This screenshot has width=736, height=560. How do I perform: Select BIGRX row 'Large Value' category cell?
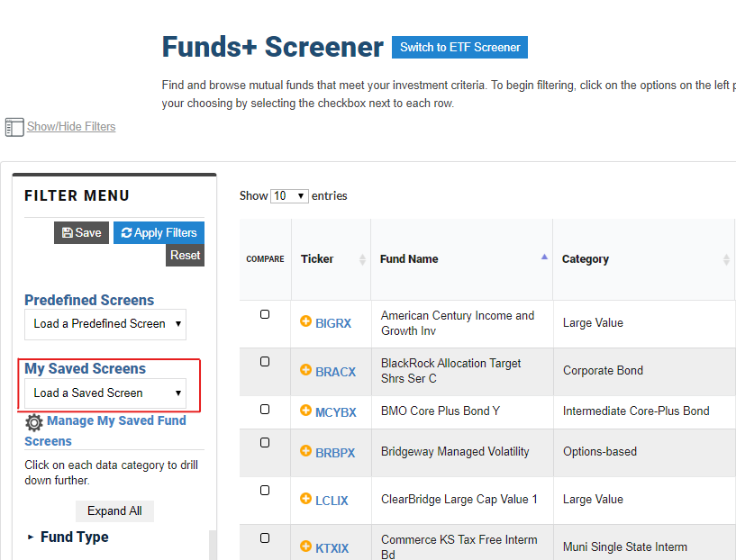pyautogui.click(x=593, y=323)
